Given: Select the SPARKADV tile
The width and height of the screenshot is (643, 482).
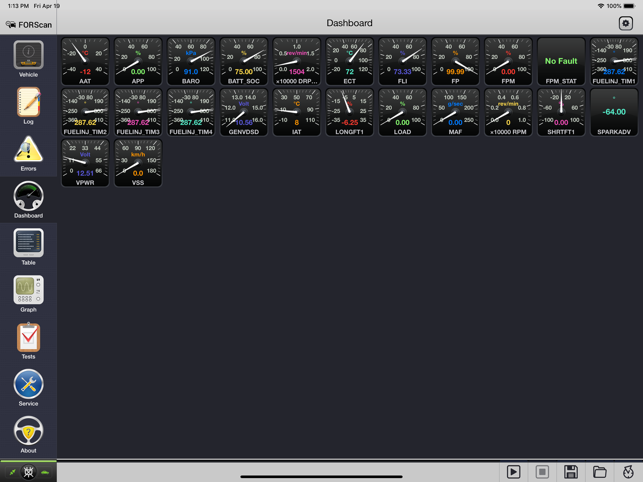Looking at the screenshot, I should coord(614,112).
